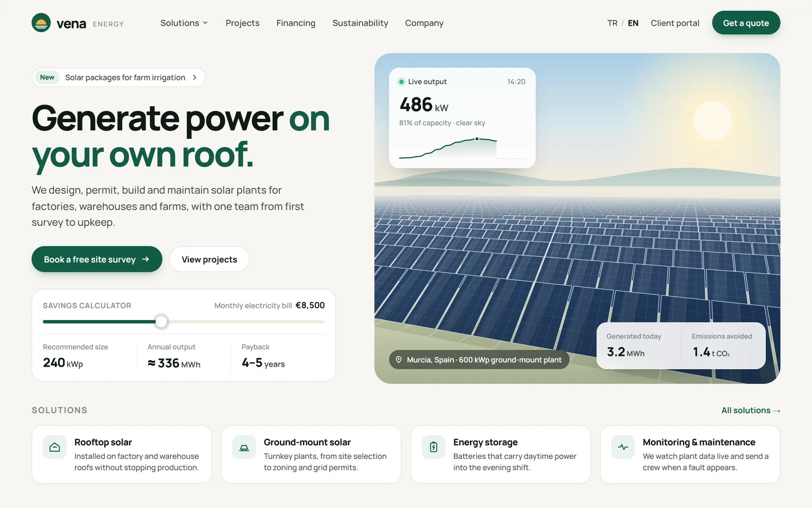The image size is (812, 508).
Task: Click the 14:20 timestamp on live output card
Action: point(516,82)
